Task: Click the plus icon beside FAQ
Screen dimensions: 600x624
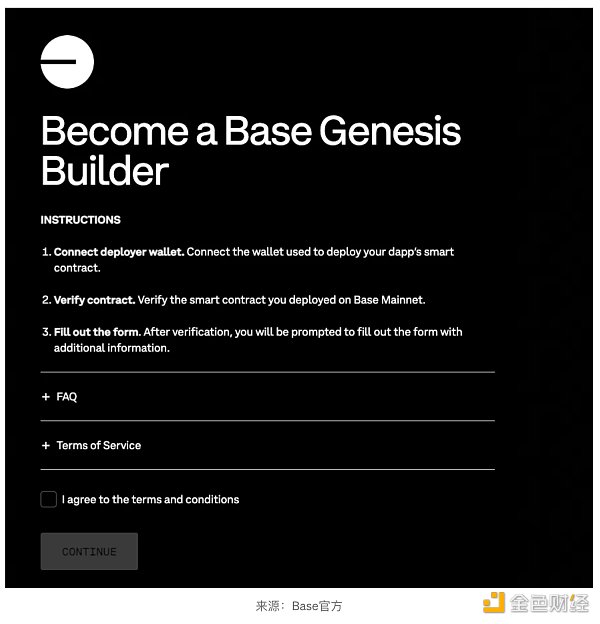Action: (46, 397)
